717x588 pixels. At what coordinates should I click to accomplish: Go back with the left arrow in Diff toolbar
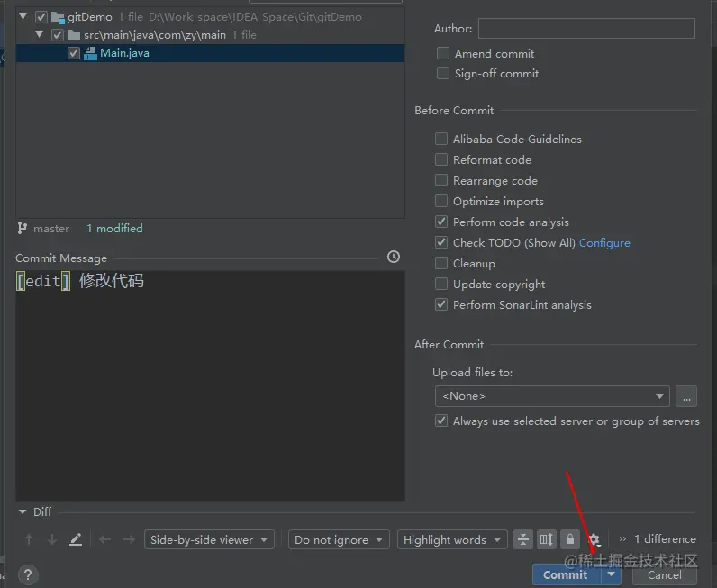(104, 539)
